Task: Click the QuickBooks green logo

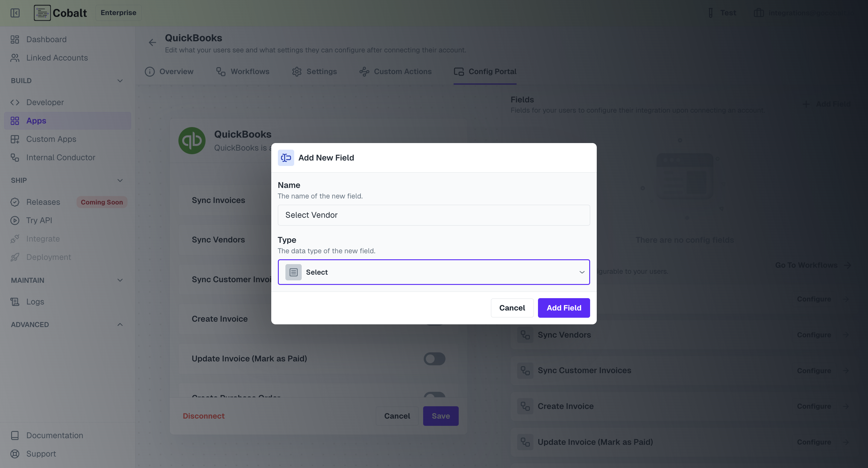Action: click(192, 141)
